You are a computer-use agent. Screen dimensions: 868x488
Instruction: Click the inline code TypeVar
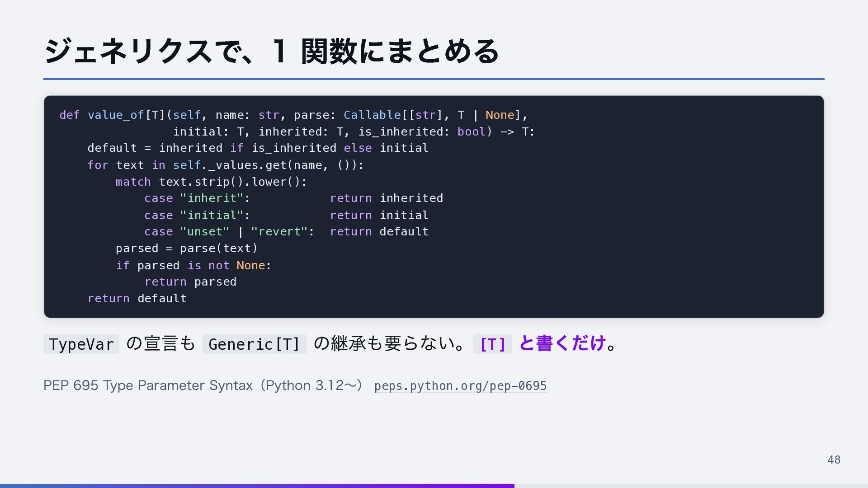pos(81,344)
